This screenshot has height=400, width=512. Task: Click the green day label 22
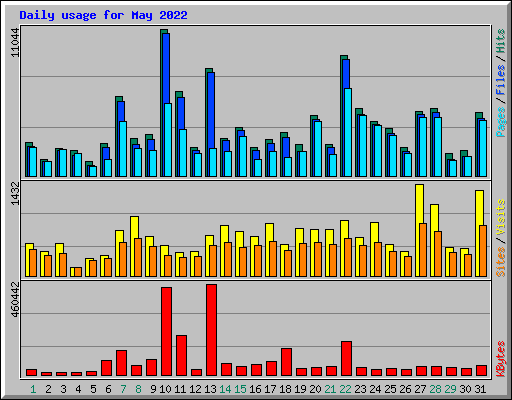(345, 389)
